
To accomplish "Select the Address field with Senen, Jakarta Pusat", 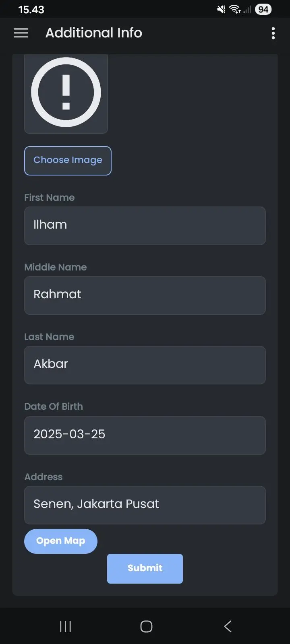I will coord(145,505).
